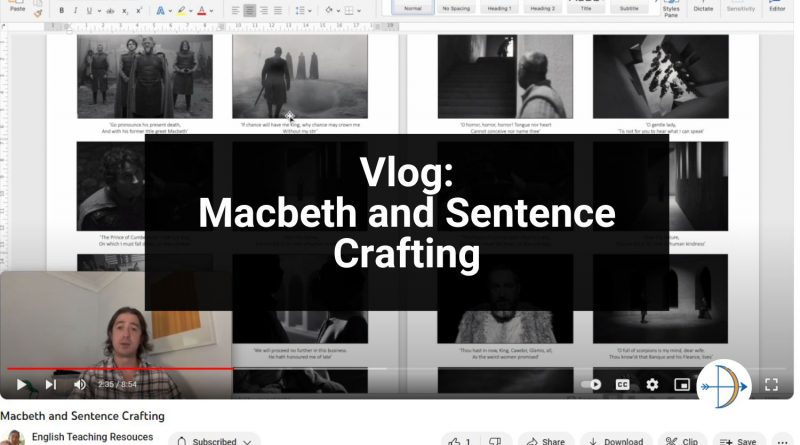Click the Paste button
This screenshot has width=800, height=445.
tap(17, 7)
